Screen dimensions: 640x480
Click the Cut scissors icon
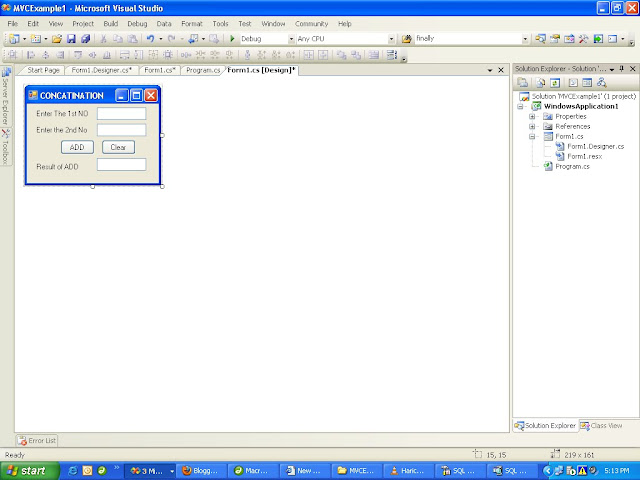(x=104, y=39)
